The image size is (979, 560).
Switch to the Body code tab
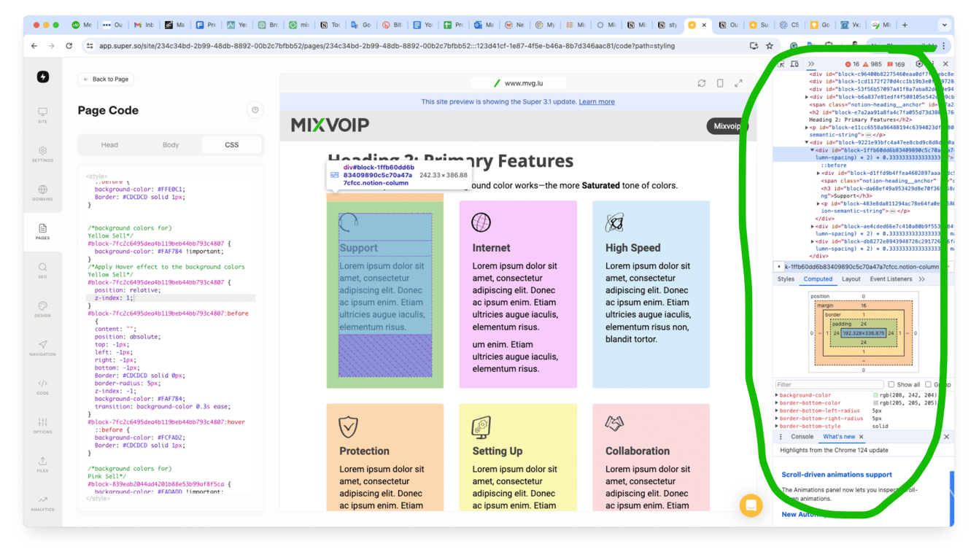click(x=171, y=145)
